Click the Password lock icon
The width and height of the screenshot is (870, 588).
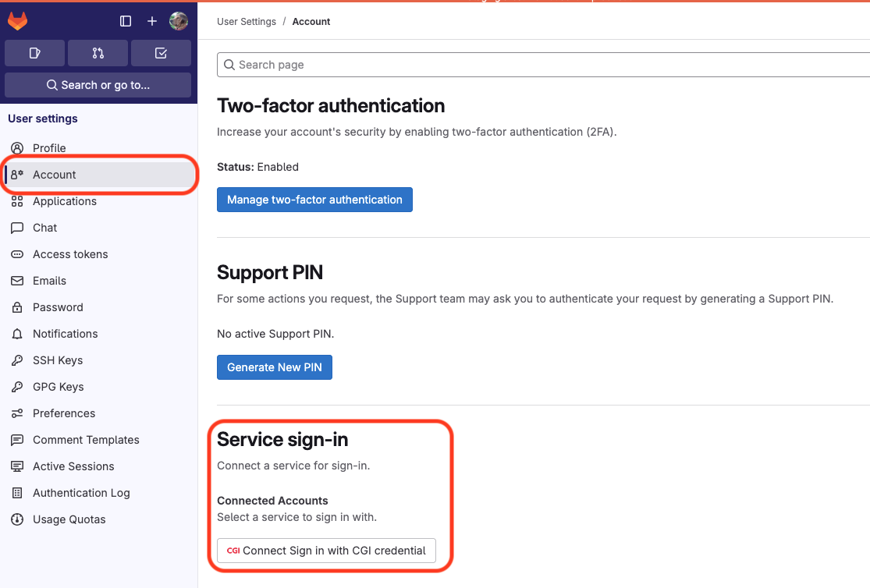[x=17, y=307]
